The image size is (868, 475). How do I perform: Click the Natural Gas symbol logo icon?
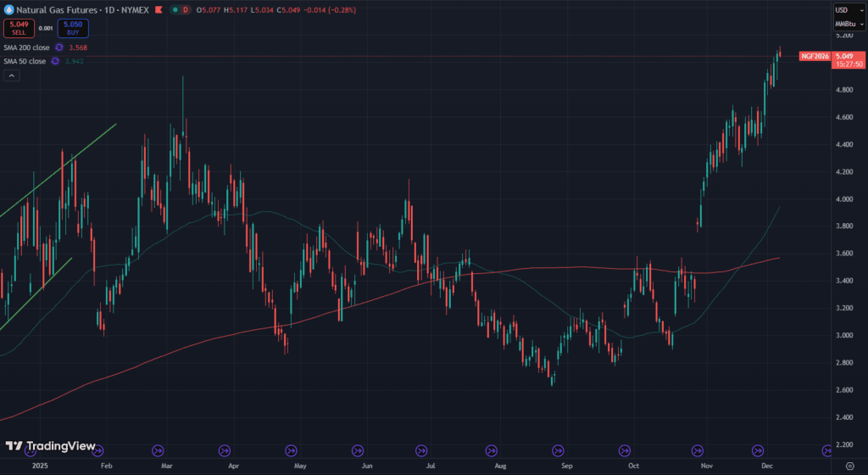[x=9, y=10]
